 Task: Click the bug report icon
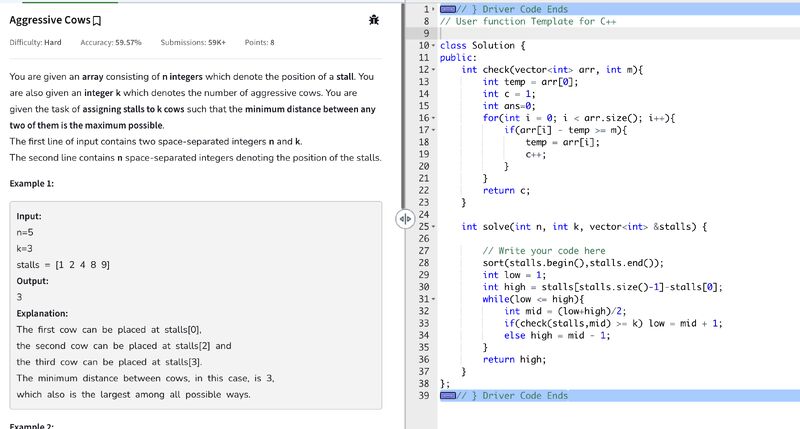(373, 19)
